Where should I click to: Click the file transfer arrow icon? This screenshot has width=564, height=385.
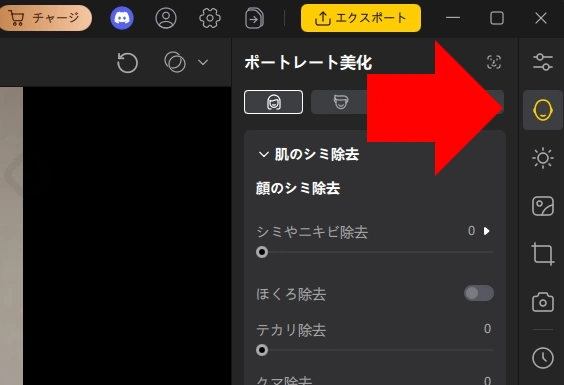pos(254,18)
